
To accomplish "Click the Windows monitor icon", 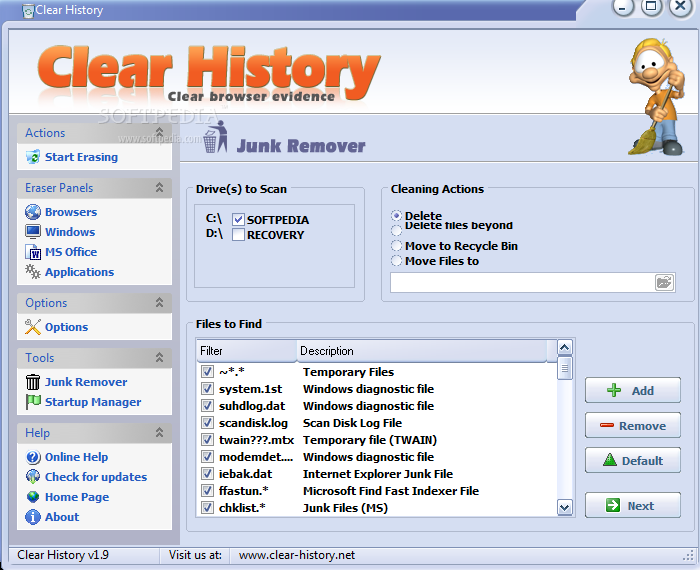I will (33, 232).
